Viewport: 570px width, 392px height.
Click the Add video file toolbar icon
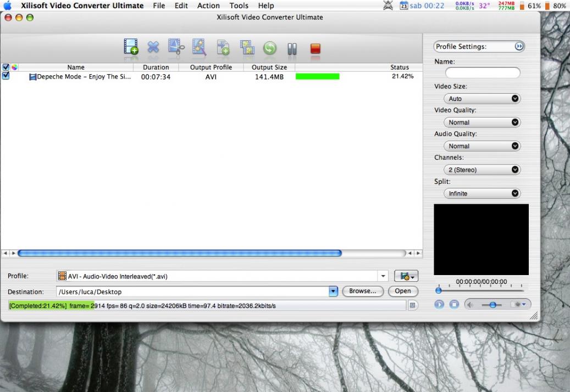tap(131, 47)
